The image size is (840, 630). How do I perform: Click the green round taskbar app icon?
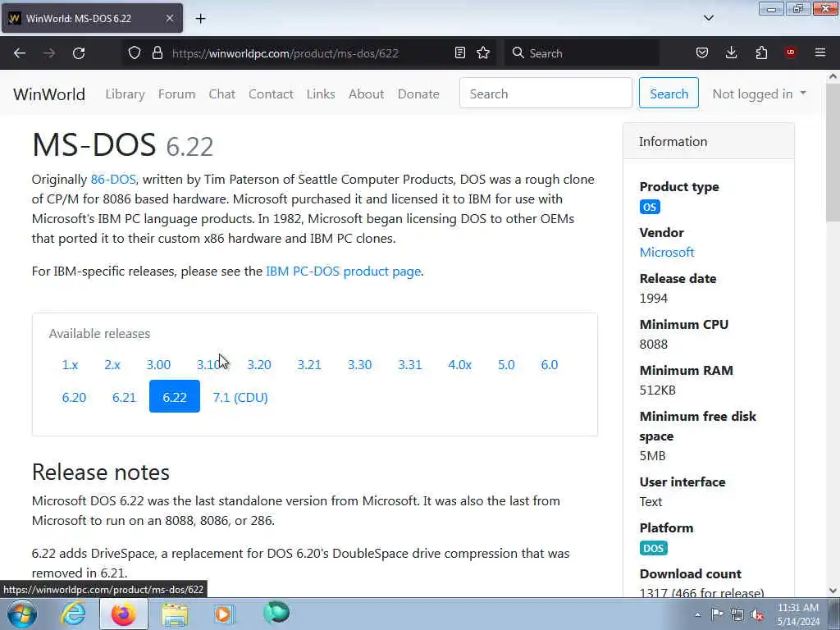(x=276, y=612)
